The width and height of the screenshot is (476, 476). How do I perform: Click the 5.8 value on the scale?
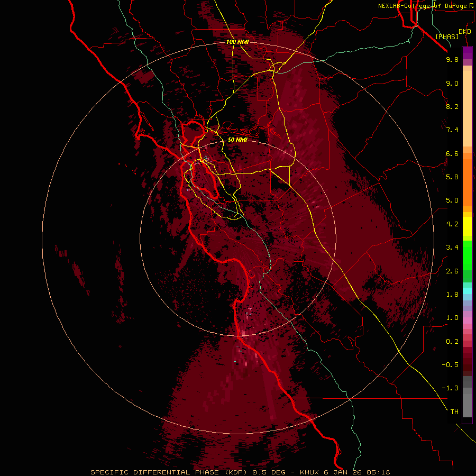pyautogui.click(x=452, y=177)
